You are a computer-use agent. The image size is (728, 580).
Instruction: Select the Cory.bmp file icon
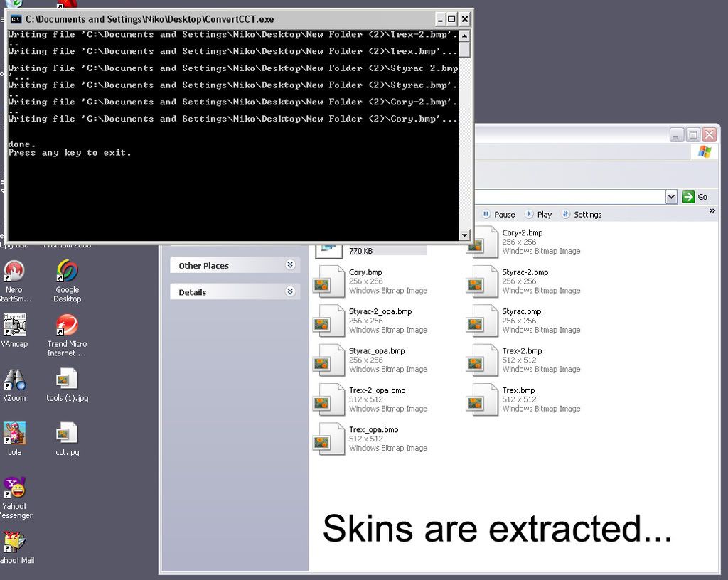pyautogui.click(x=329, y=281)
